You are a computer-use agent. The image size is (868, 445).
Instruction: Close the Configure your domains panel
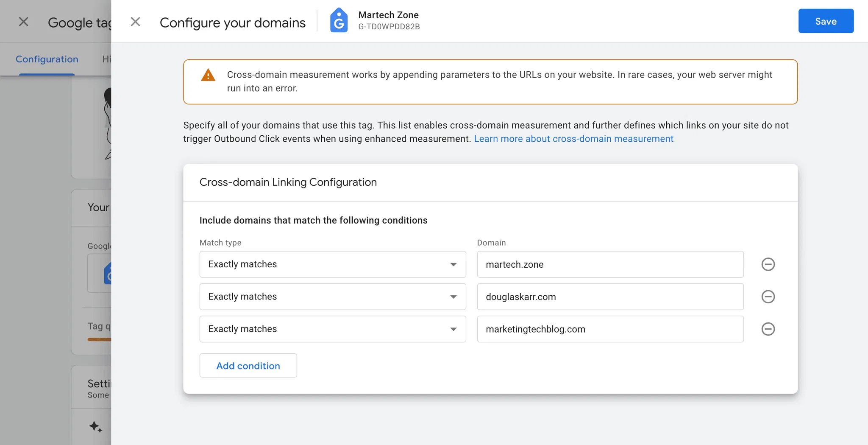[x=135, y=22]
